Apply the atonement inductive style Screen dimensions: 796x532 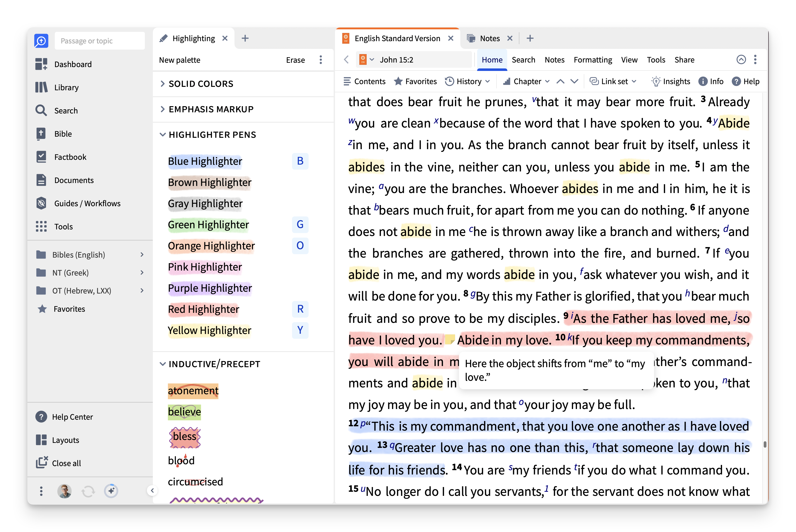tap(193, 391)
